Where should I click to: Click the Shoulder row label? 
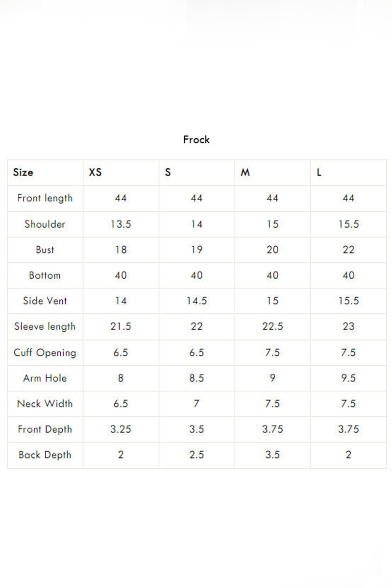point(45,224)
